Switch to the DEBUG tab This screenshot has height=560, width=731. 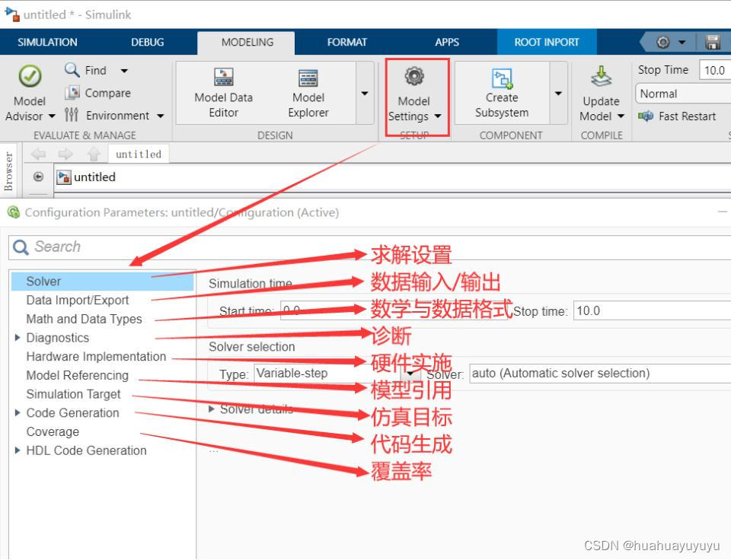(147, 43)
